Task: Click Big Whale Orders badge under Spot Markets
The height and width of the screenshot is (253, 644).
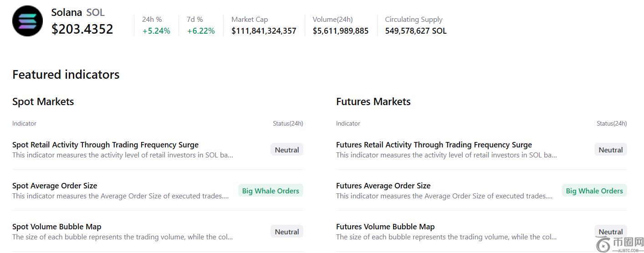Action: point(271,191)
